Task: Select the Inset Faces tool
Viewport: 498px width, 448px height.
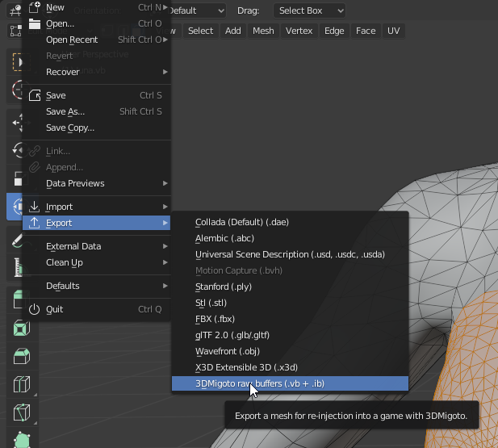Action: (22, 328)
